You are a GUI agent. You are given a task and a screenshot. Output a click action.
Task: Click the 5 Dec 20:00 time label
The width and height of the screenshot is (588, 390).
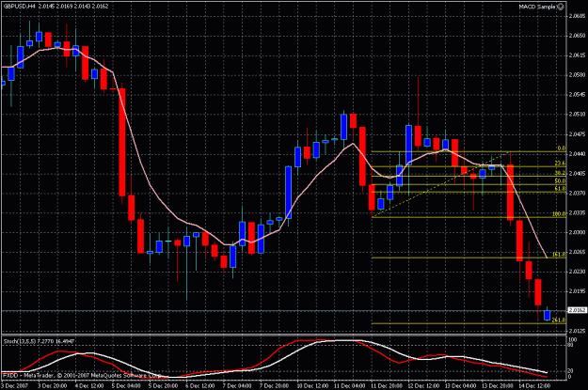pyautogui.click(x=163, y=385)
